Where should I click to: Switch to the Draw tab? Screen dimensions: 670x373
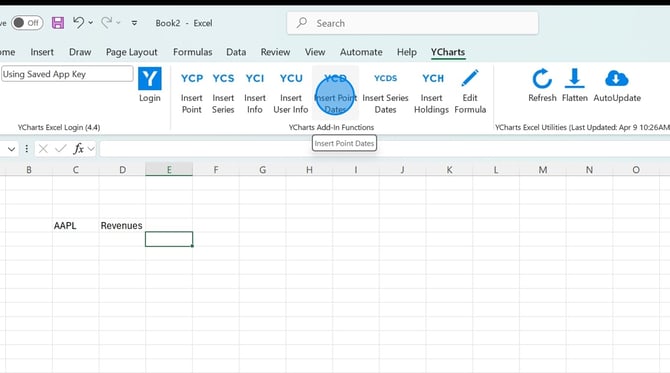click(x=80, y=52)
